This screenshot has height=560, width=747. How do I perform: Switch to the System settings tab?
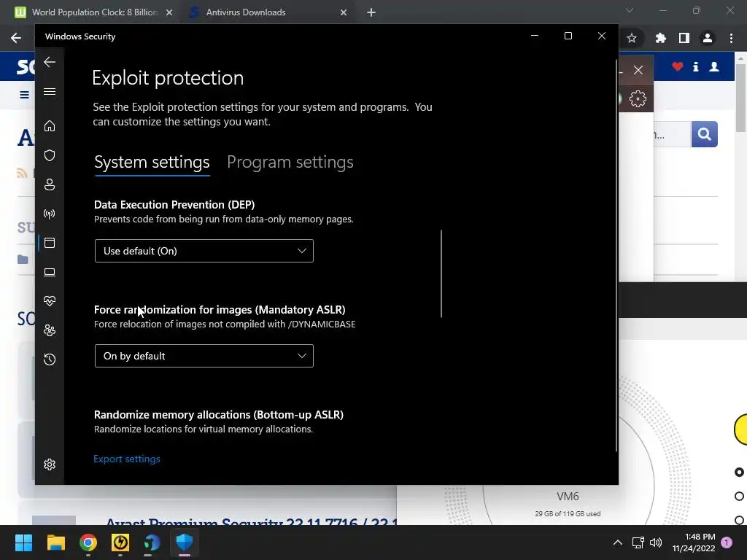(152, 163)
